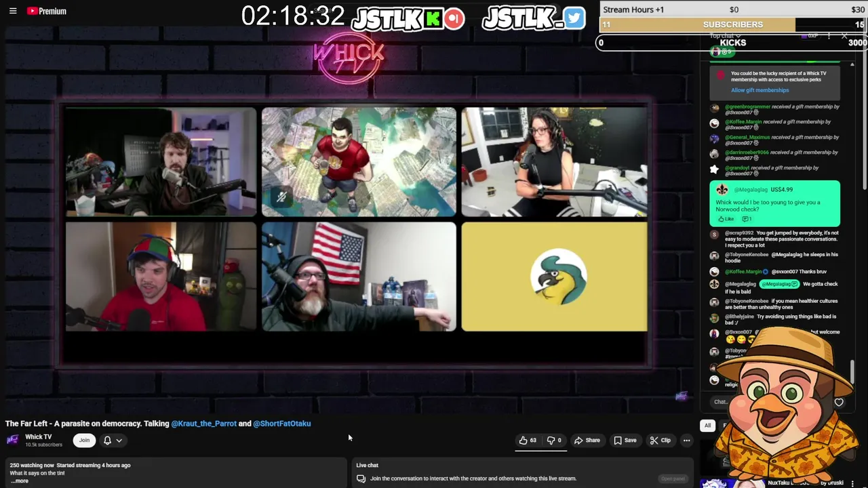This screenshot has width=868, height=488.
Task: Join the Whick TV channel membership
Action: 84,441
